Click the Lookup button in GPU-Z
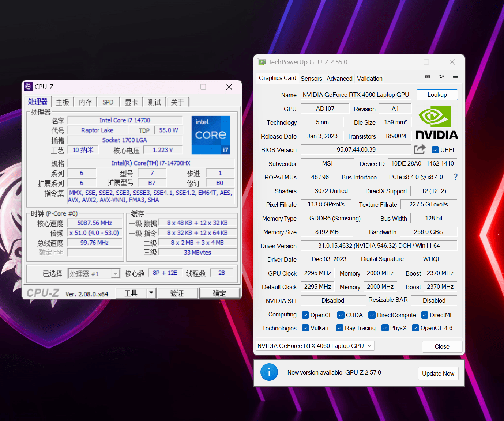Image resolution: width=504 pixels, height=421 pixels. (437, 95)
